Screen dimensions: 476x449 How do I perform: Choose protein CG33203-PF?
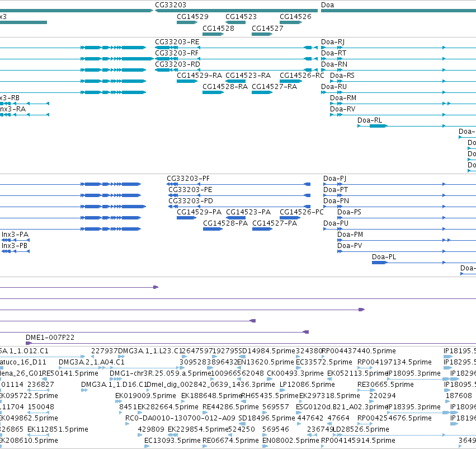coord(239,184)
